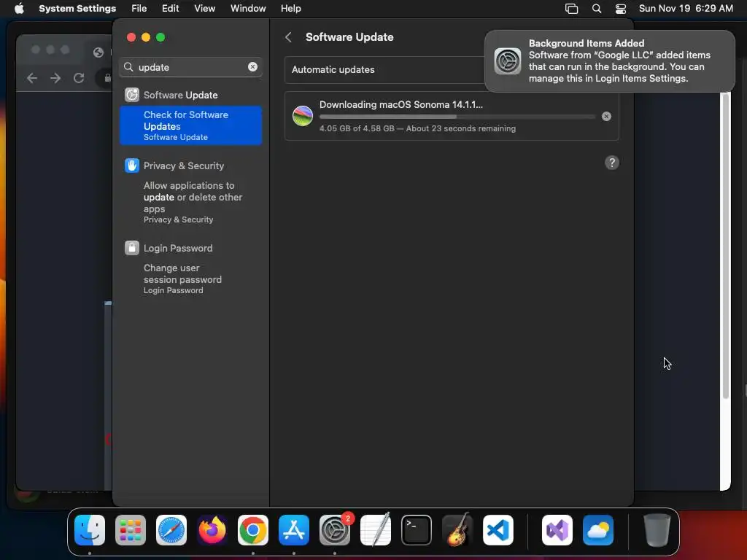Open App Store from the Dock

coord(294,530)
